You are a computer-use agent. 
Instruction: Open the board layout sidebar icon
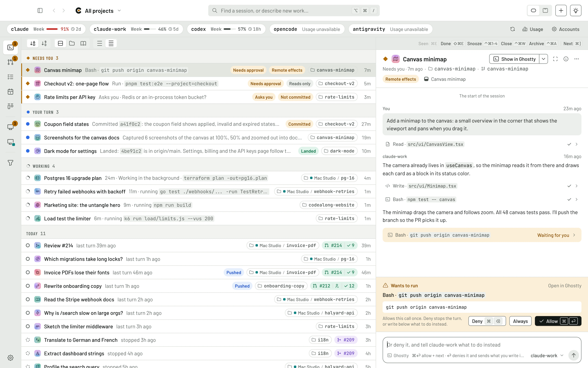click(x=10, y=106)
